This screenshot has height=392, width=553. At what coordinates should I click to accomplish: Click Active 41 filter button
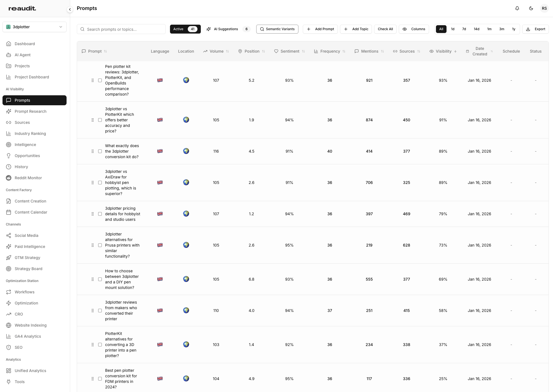(x=185, y=29)
